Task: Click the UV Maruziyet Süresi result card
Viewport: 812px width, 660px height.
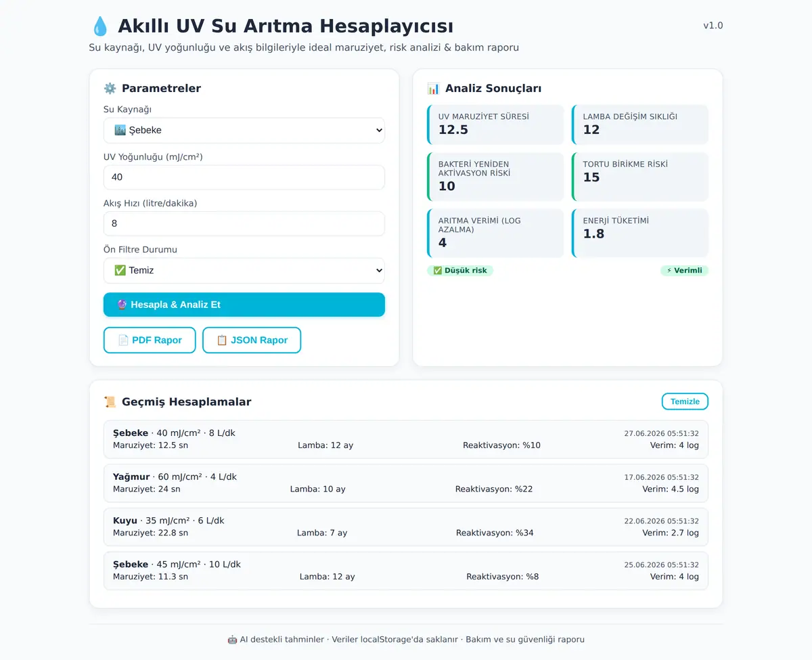Action: [495, 125]
